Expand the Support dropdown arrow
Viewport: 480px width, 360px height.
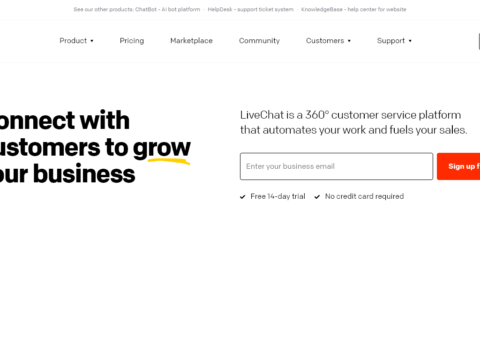(410, 41)
